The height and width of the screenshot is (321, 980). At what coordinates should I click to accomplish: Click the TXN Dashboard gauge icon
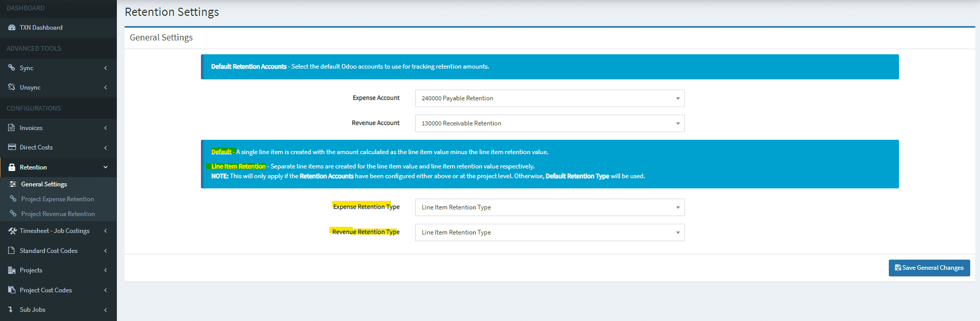[x=11, y=28]
